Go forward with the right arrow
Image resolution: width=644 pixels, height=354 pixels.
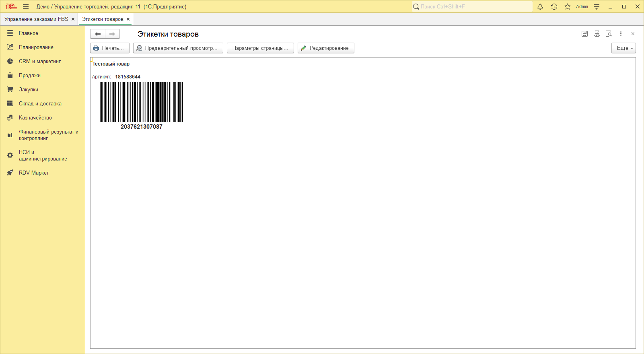point(112,34)
